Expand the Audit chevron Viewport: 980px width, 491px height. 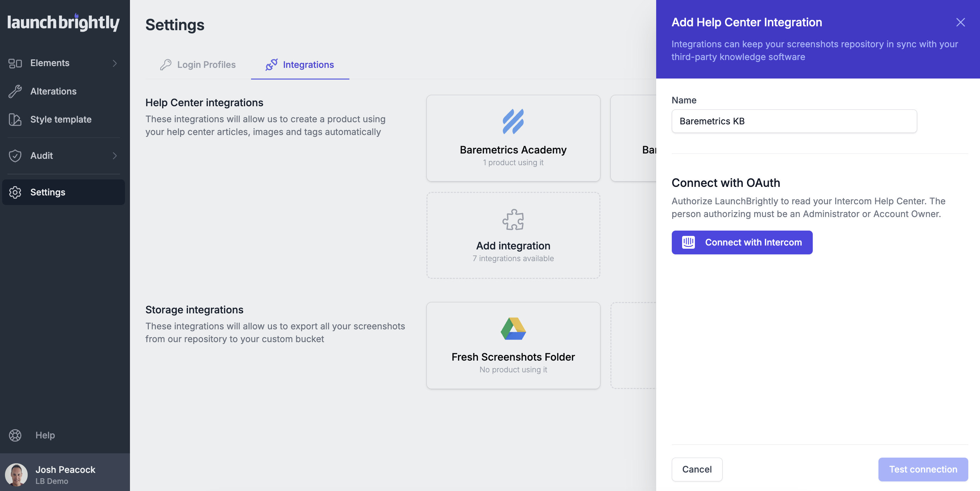(114, 156)
